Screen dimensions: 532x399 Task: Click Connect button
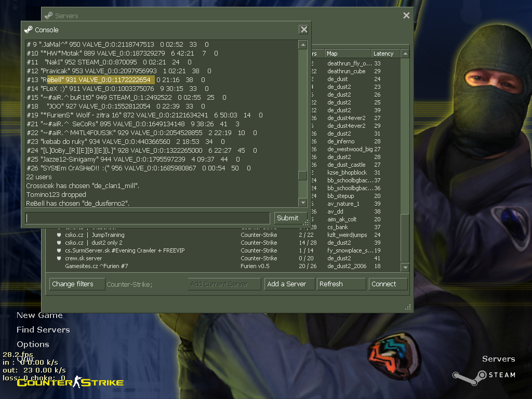tap(388, 284)
